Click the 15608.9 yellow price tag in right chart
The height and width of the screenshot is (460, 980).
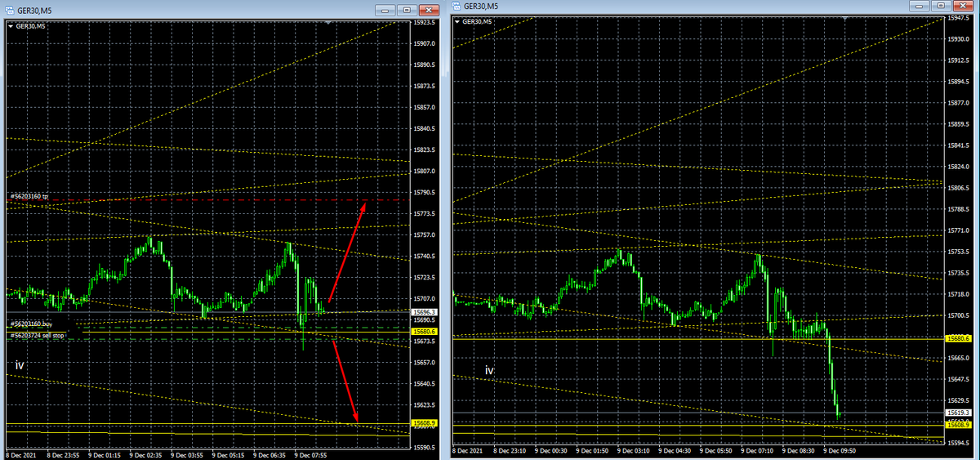point(958,426)
